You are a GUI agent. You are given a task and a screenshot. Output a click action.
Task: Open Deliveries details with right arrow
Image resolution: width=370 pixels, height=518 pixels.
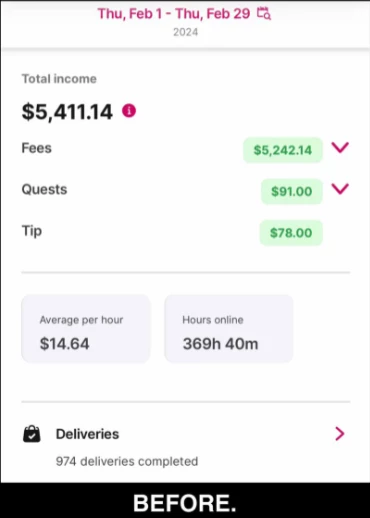click(x=339, y=434)
